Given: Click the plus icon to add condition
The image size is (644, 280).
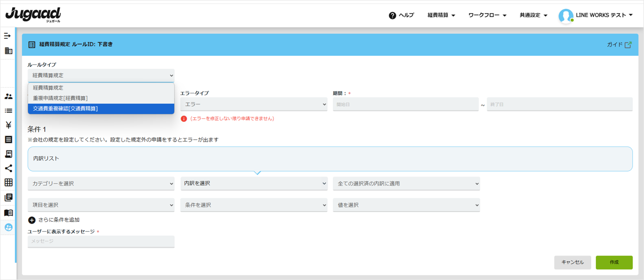Looking at the screenshot, I should tap(32, 220).
